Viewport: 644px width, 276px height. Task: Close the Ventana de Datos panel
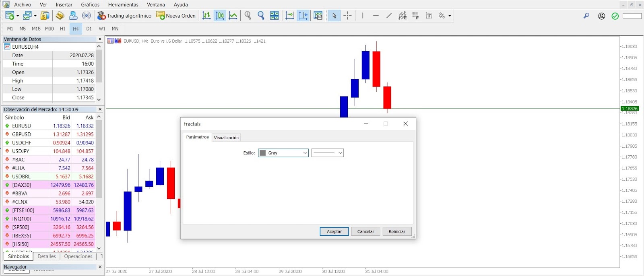coord(100,39)
